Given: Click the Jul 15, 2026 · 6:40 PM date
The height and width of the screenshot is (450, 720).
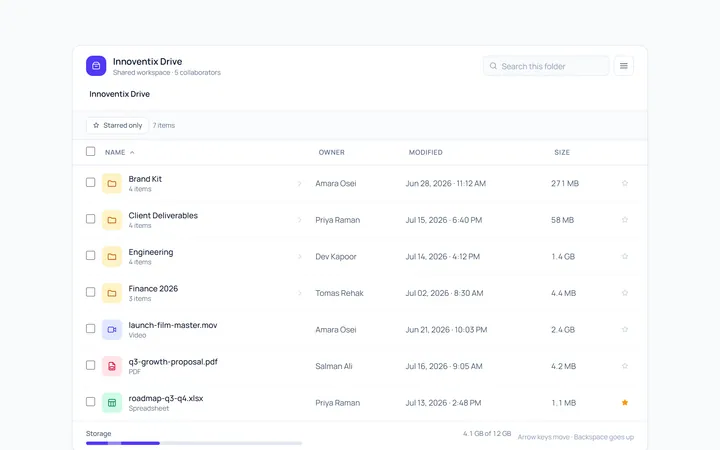Looking at the screenshot, I should pos(444,220).
